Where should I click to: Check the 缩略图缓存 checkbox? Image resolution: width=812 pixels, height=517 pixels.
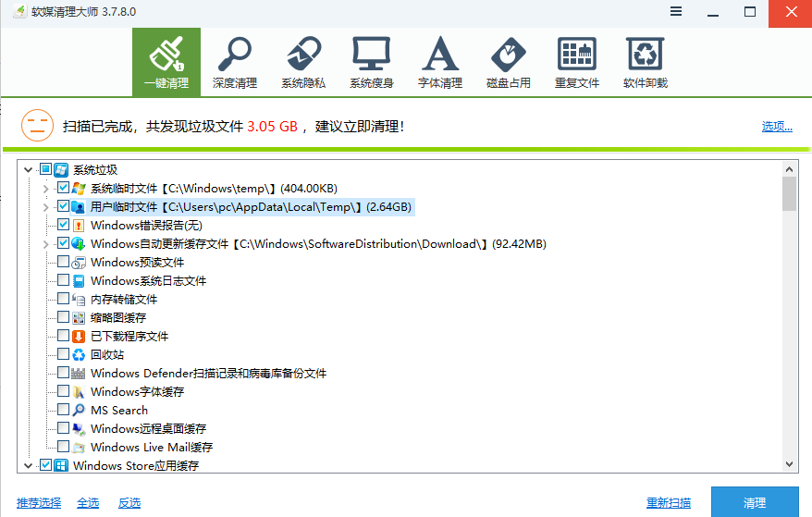coord(63,317)
